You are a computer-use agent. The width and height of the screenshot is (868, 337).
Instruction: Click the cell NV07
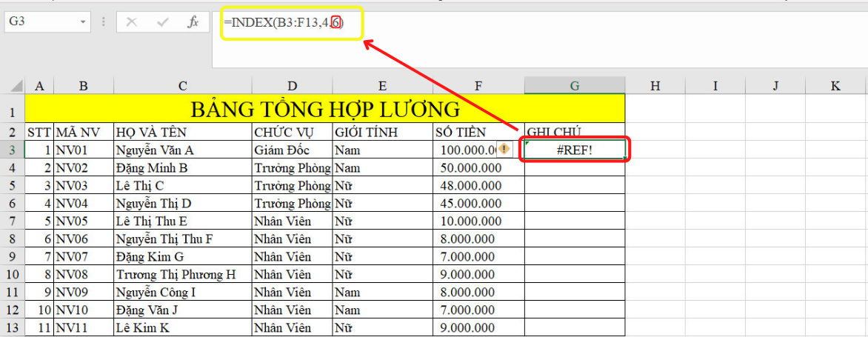click(x=84, y=257)
